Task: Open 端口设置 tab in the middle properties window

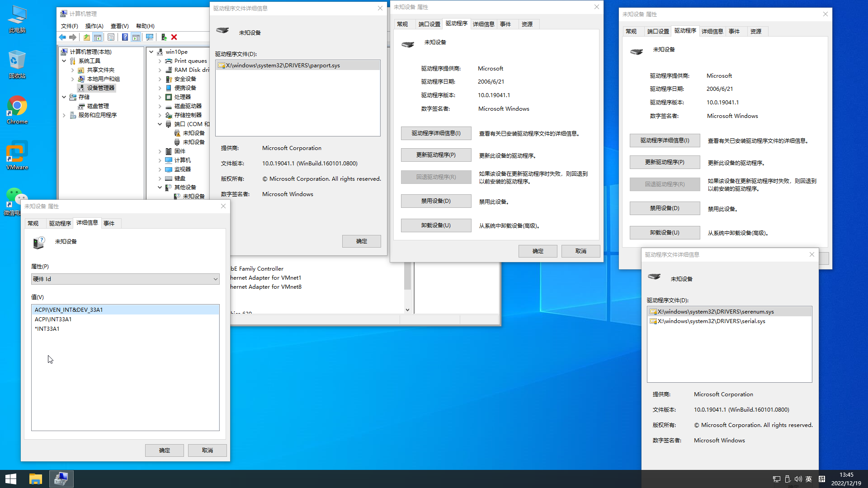Action: point(429,24)
